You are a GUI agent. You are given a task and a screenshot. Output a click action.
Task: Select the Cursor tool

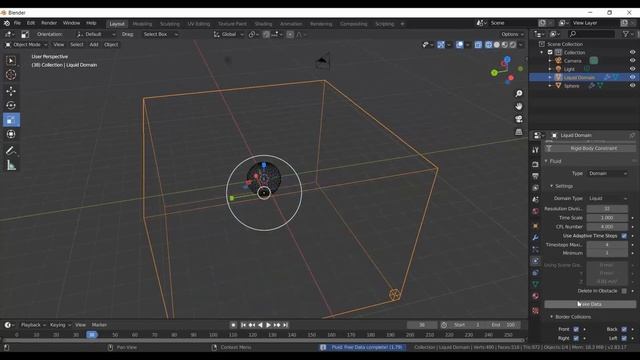click(x=11, y=75)
